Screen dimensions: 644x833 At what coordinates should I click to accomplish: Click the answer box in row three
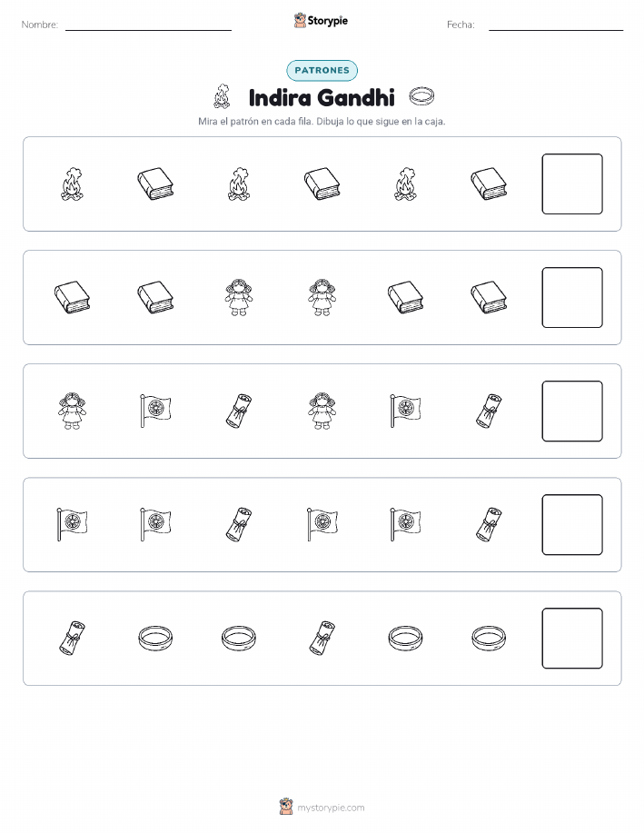pyautogui.click(x=572, y=412)
